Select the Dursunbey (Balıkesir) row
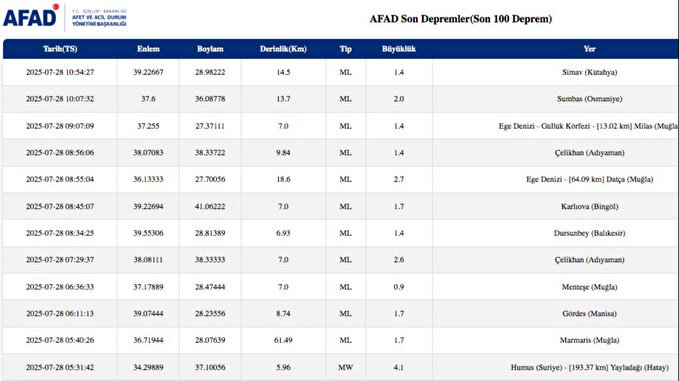This screenshot has width=679, height=381. tap(341, 233)
